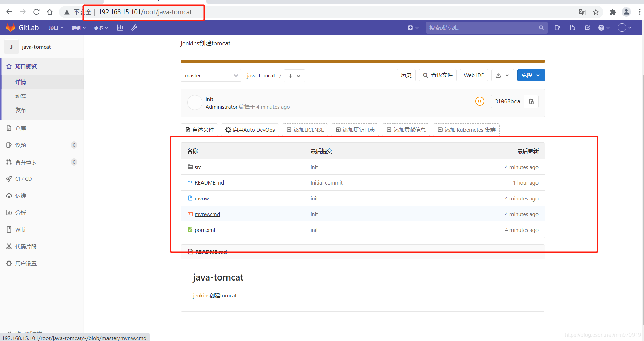Open 更多 dropdown in navbar
Screen dimensions: 644x341
pos(101,28)
